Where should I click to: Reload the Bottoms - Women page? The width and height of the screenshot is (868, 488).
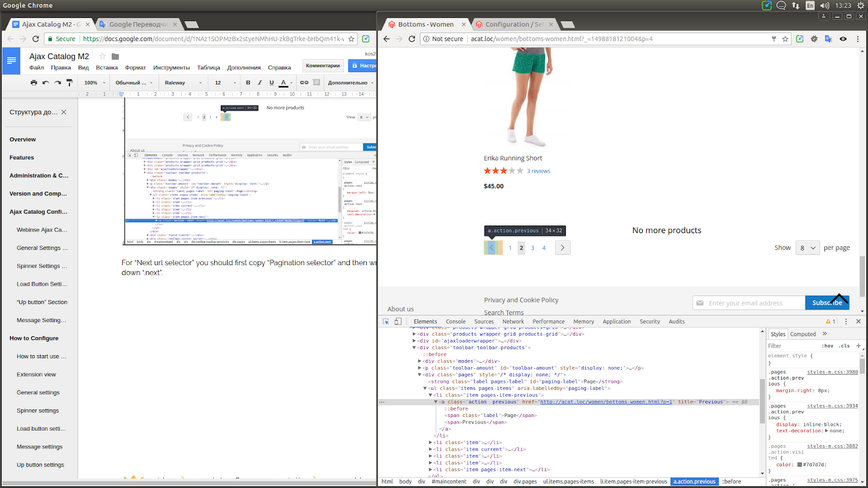pos(412,39)
